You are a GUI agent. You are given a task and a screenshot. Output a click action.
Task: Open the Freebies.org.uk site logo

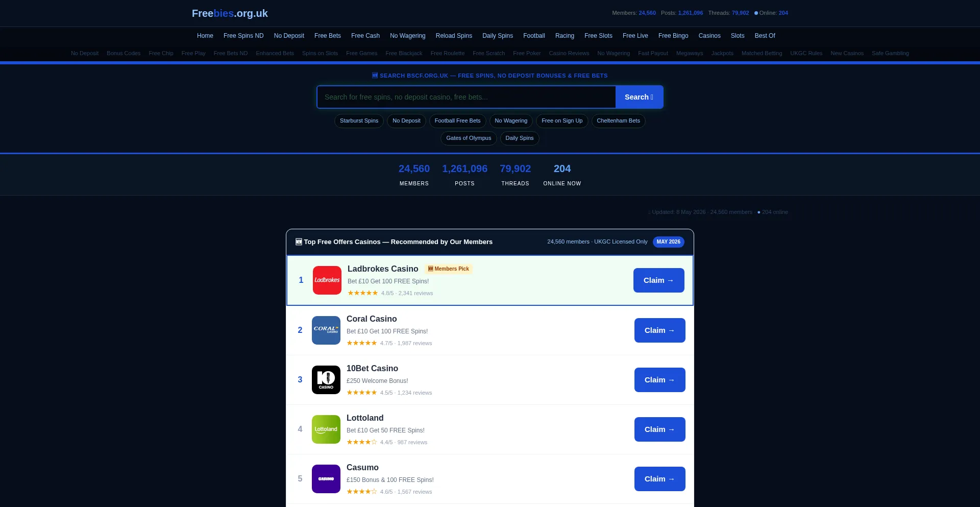(x=230, y=13)
